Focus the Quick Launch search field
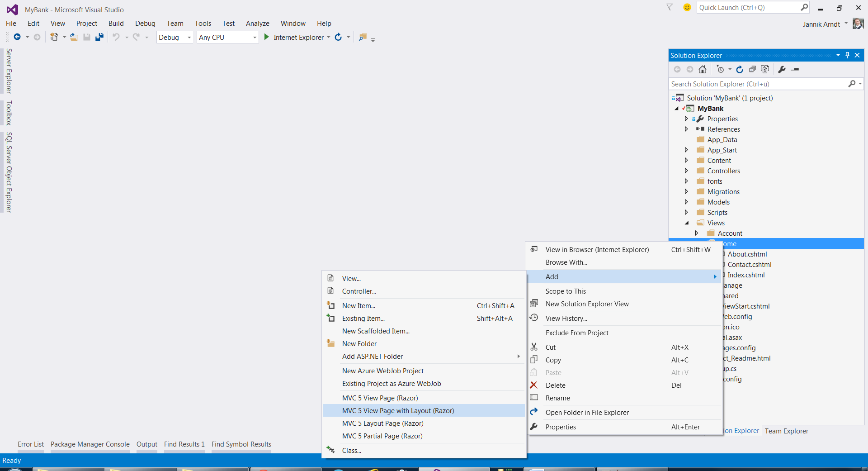The image size is (868, 471). pos(749,7)
